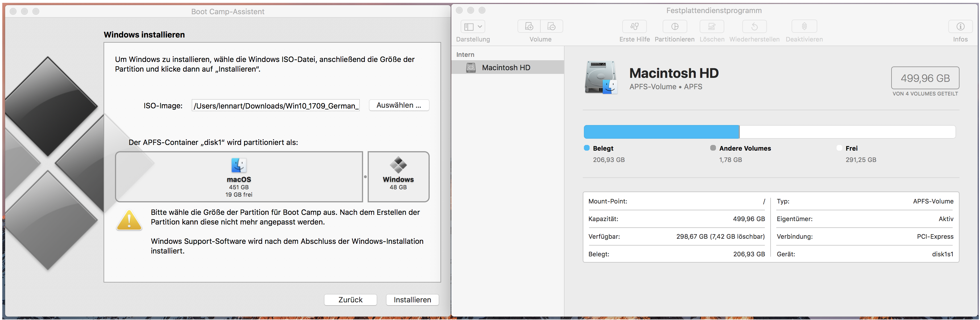This screenshot has width=980, height=320.
Task: Click the Mount-Point row
Action: tap(676, 201)
